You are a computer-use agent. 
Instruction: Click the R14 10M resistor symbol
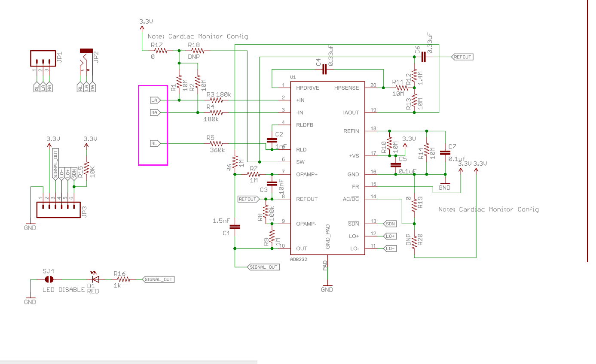(427, 150)
